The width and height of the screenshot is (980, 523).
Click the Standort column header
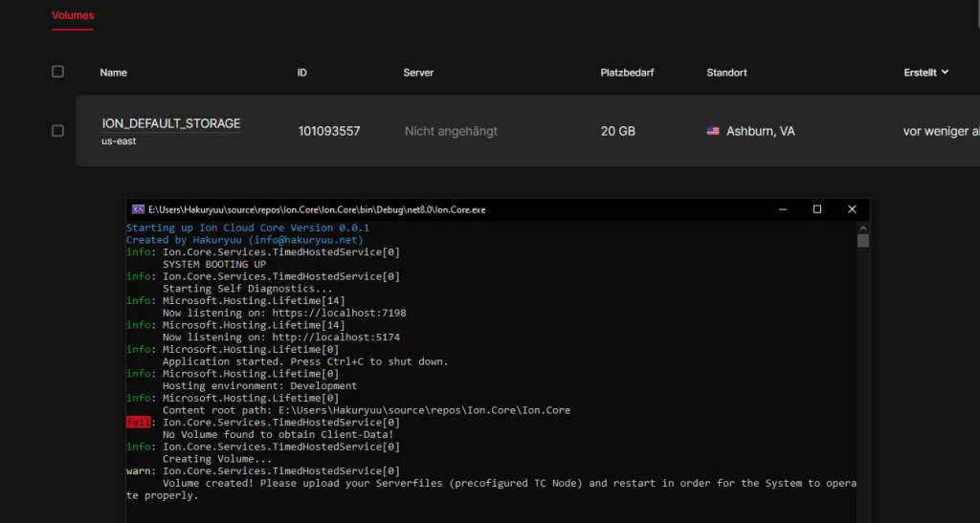pos(726,73)
